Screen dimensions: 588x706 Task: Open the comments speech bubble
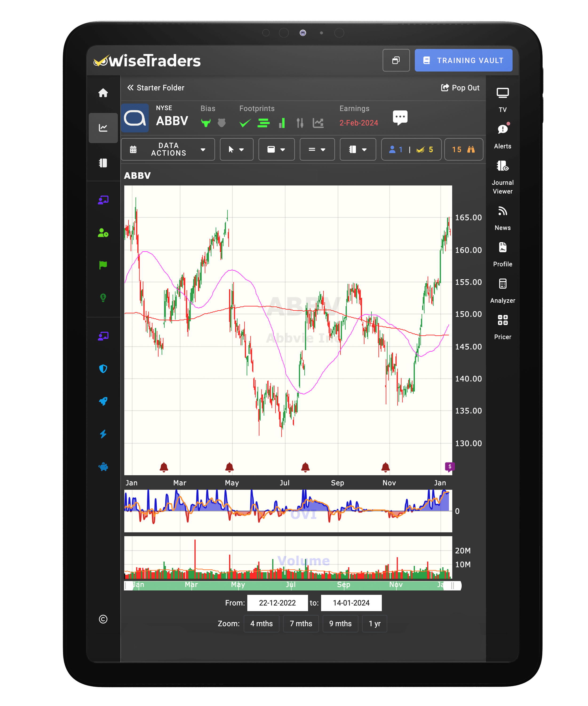point(400,117)
